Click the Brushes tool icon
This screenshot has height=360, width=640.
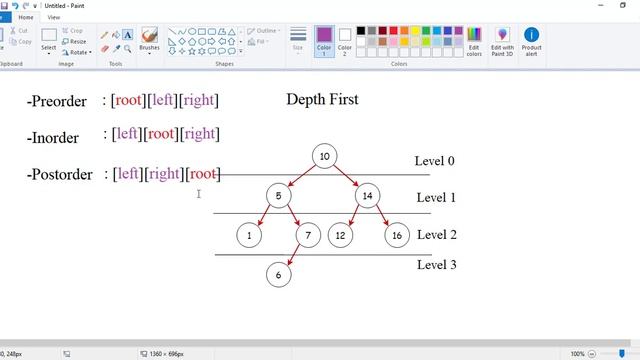(149, 35)
